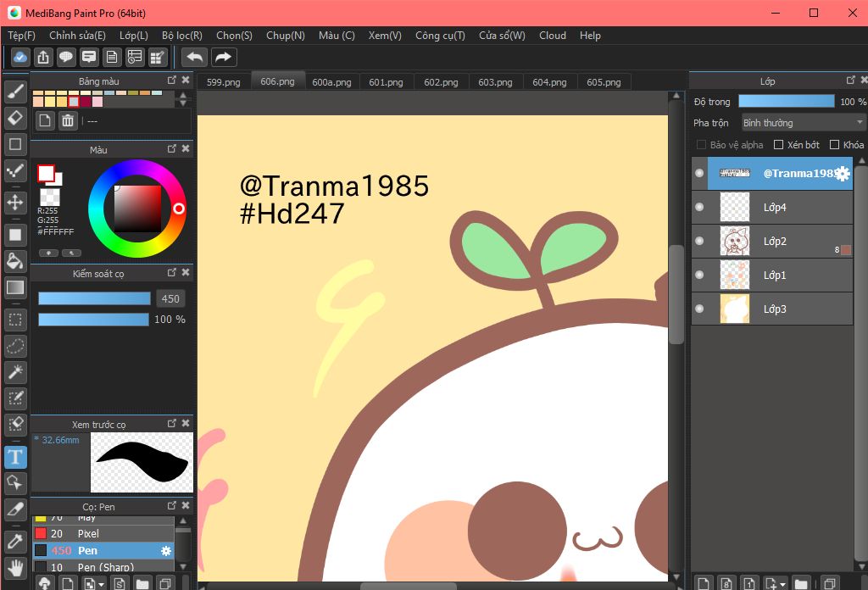Add new color to palette with page icon
The width and height of the screenshot is (868, 590).
click(45, 120)
